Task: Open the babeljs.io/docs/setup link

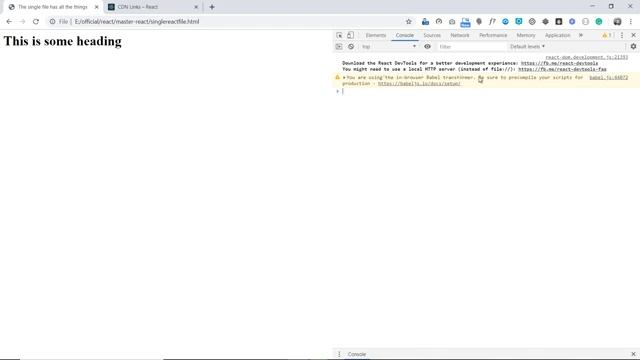Action: [x=419, y=84]
